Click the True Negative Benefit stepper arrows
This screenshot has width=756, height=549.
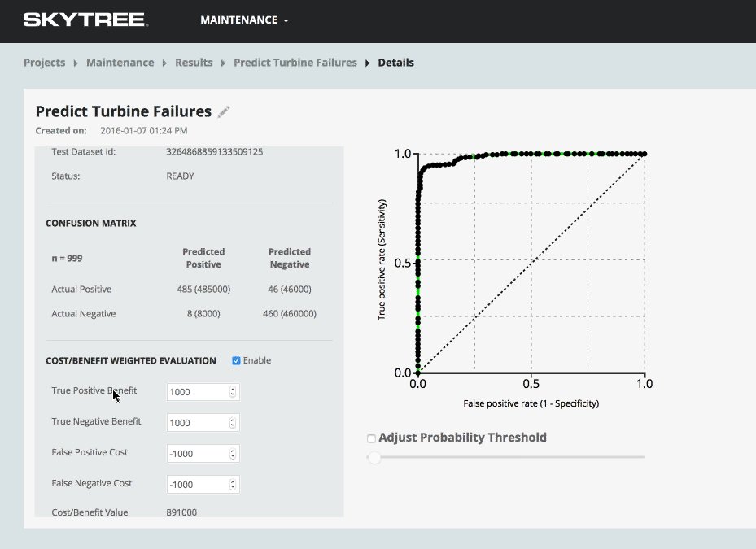click(233, 423)
